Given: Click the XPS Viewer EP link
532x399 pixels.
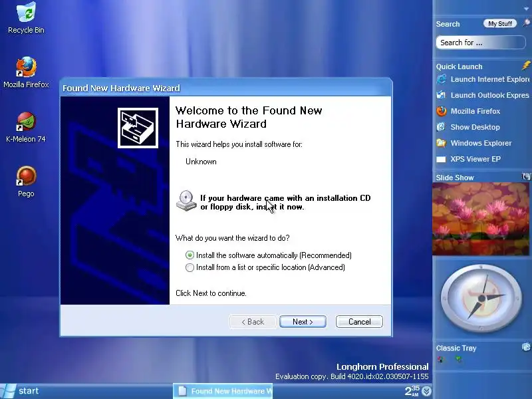Looking at the screenshot, I should 475,159.
